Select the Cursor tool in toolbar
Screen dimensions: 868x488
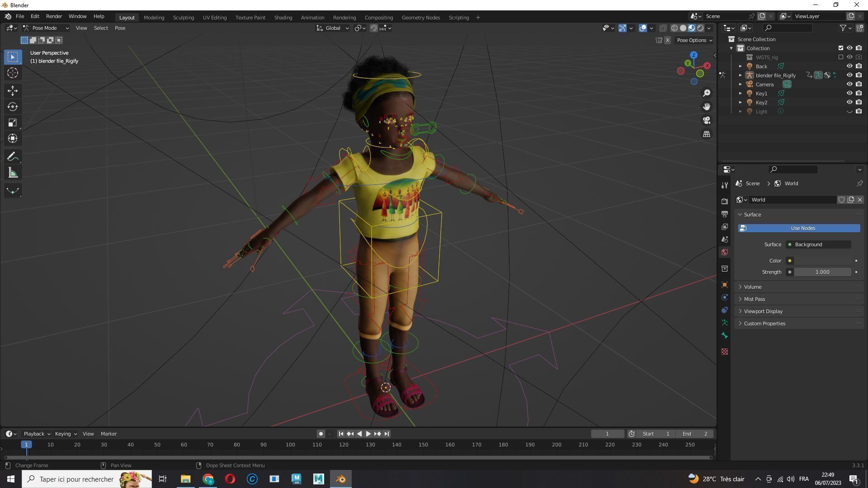tap(13, 73)
